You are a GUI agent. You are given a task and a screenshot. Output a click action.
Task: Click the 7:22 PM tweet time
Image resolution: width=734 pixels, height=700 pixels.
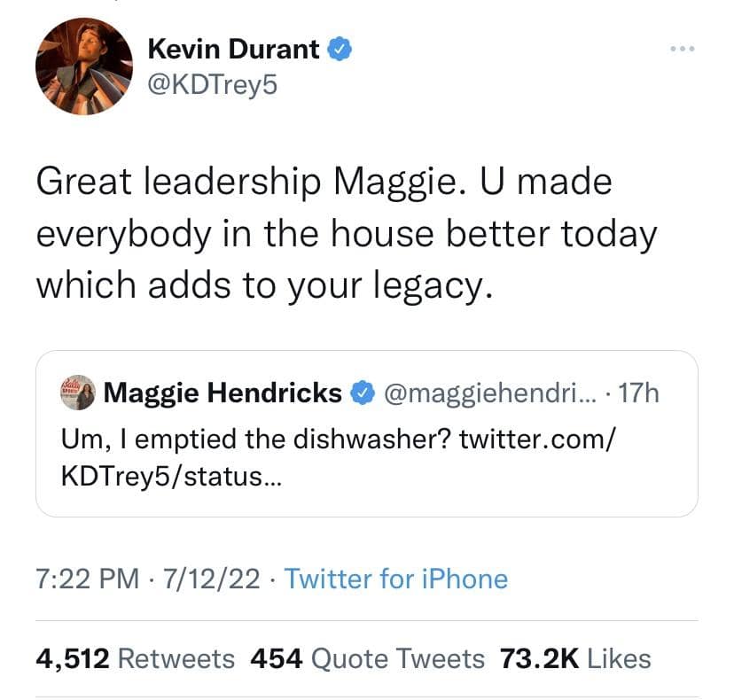pyautogui.click(x=89, y=579)
